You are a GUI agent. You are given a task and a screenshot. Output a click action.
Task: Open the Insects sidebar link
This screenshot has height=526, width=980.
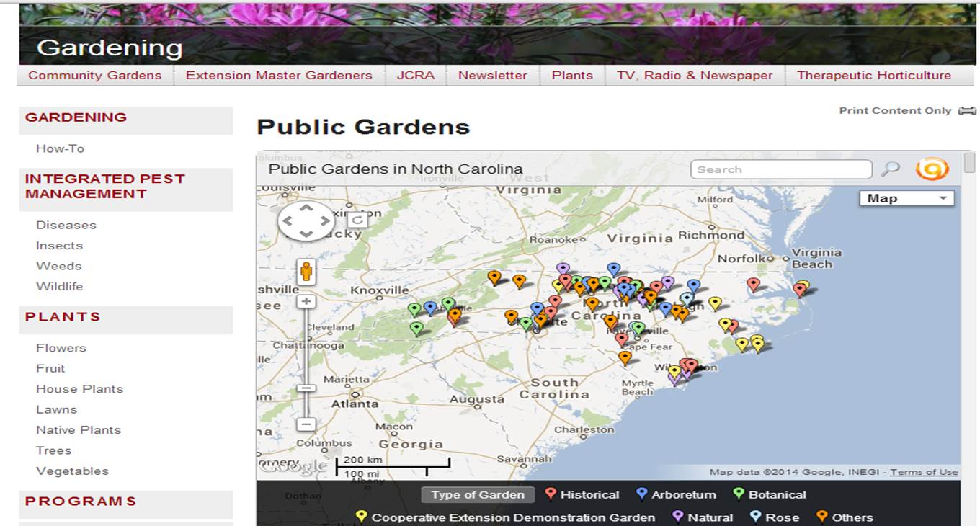click(x=59, y=246)
